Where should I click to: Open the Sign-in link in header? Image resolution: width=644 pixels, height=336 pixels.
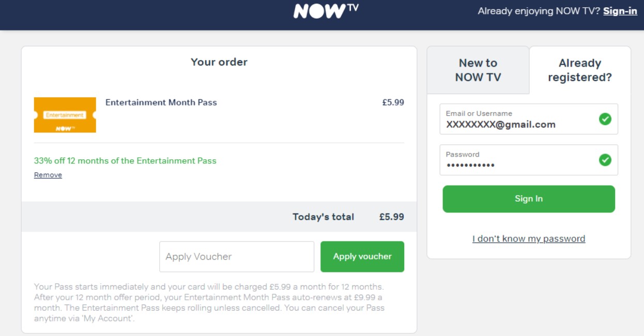(x=620, y=11)
